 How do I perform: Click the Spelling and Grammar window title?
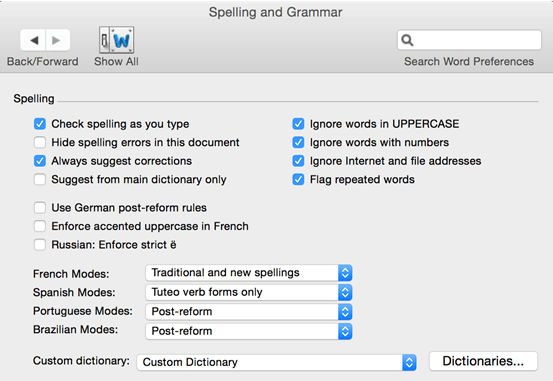tap(275, 12)
